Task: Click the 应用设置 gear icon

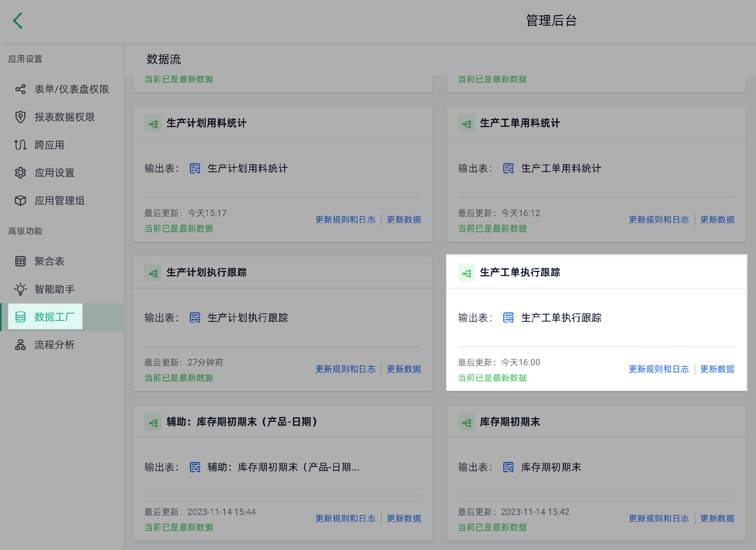Action: (20, 173)
